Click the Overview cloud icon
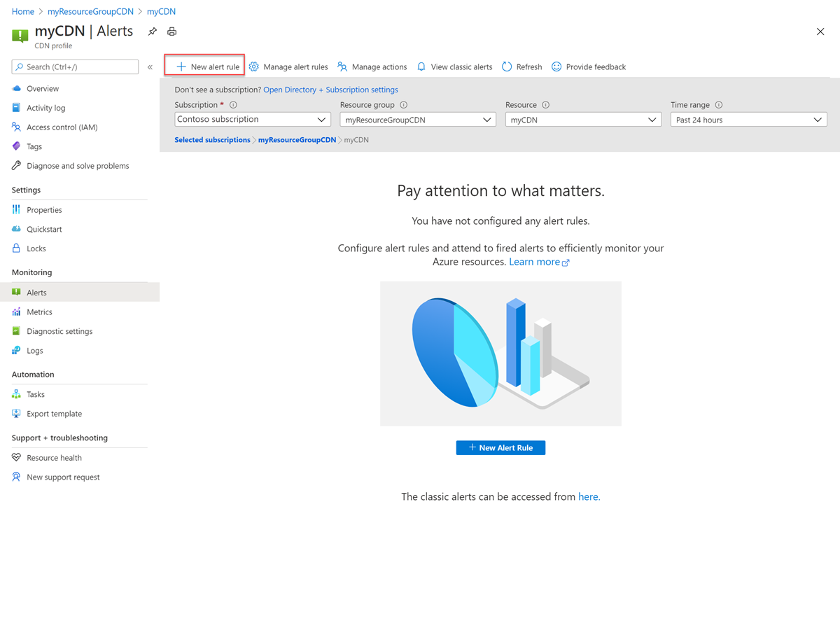 (x=17, y=88)
